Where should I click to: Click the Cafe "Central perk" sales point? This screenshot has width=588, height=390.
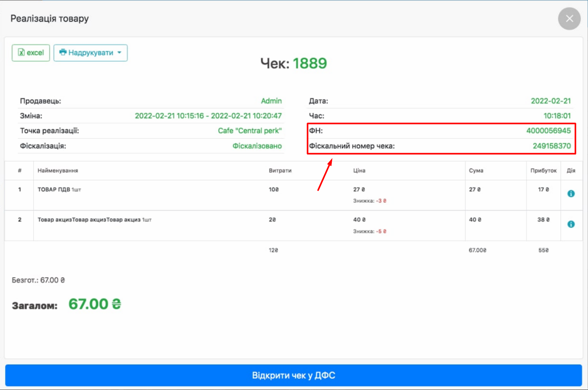point(250,131)
